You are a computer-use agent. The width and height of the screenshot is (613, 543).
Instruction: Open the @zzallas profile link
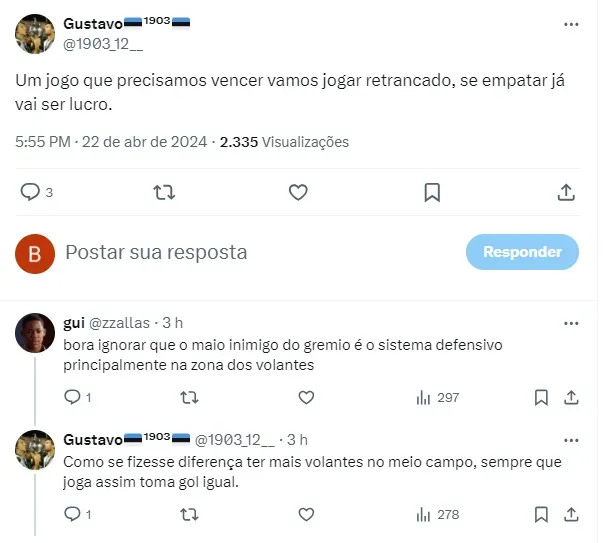[x=120, y=323]
